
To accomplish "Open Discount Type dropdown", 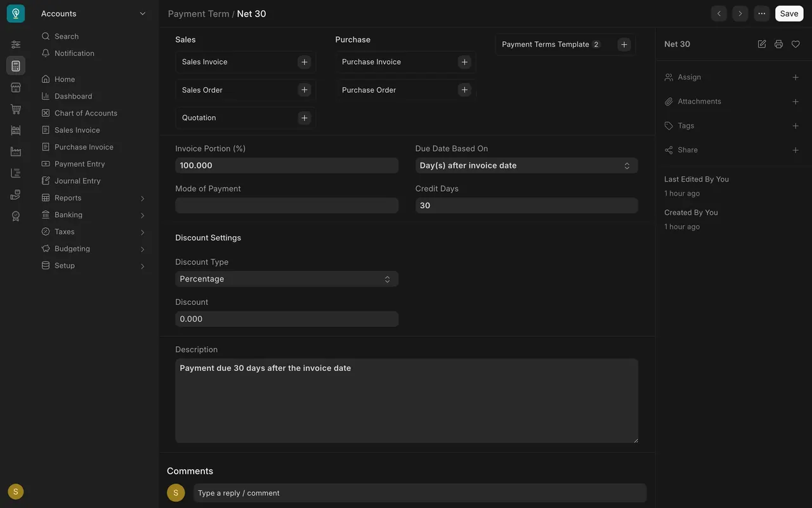I will (287, 279).
